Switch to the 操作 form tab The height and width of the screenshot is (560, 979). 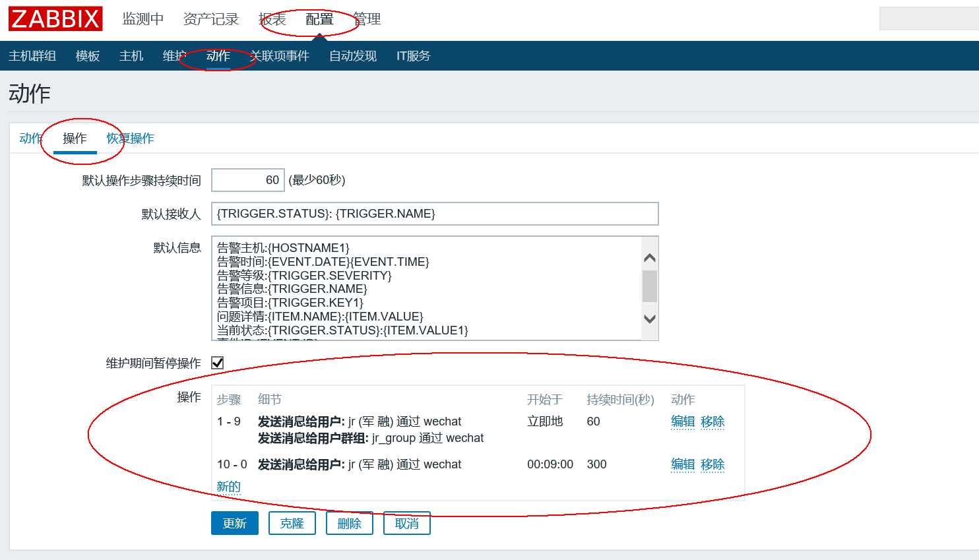pos(75,138)
